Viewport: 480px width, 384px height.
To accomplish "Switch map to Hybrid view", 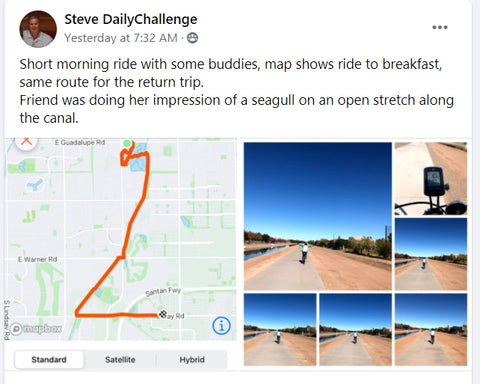I will 192,360.
